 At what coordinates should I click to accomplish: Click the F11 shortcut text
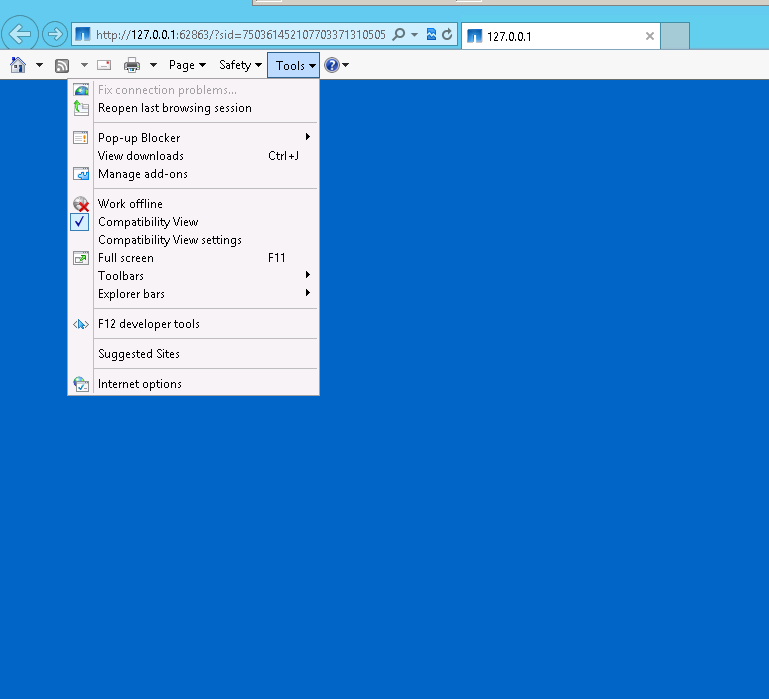277,258
